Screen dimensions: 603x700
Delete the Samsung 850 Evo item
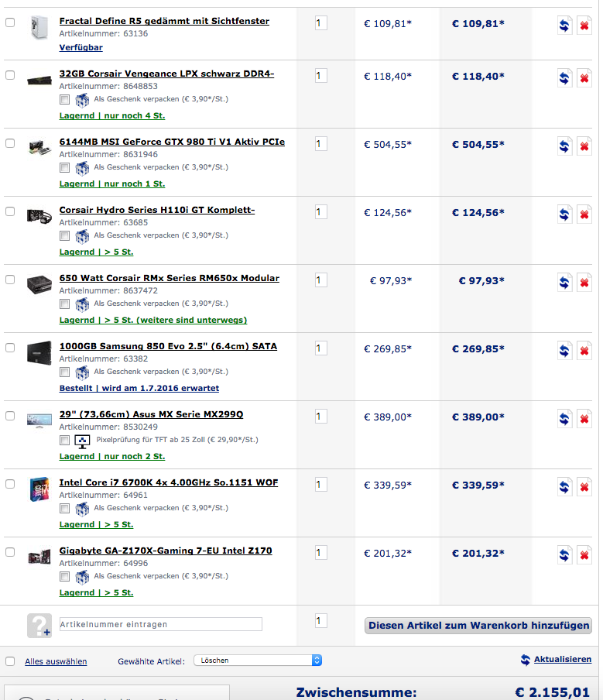point(584,351)
